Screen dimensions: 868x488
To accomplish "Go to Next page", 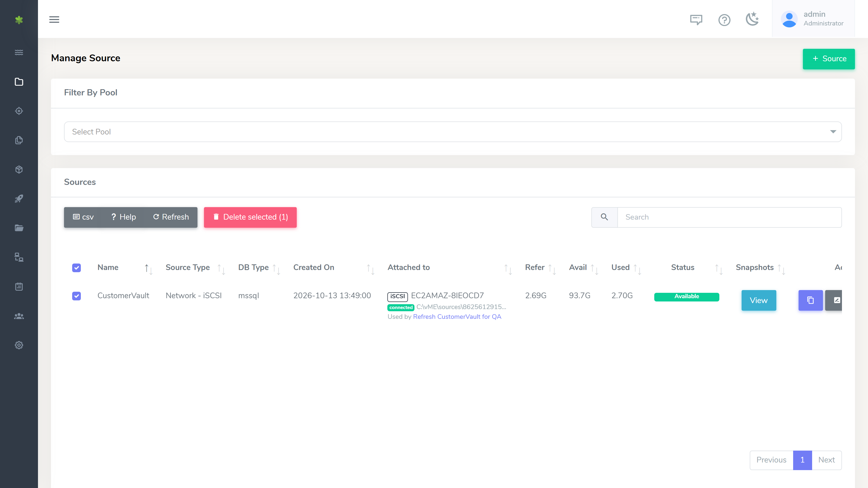I will [826, 460].
